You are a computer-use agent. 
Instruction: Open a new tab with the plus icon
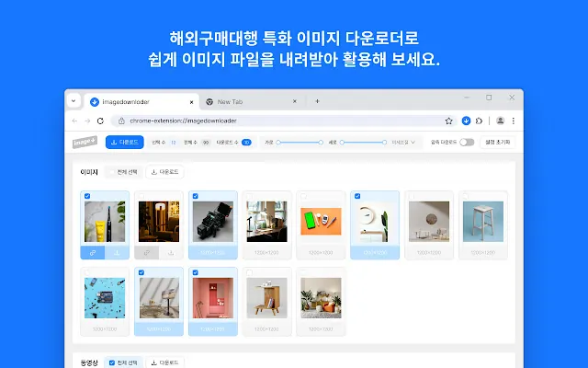[317, 101]
